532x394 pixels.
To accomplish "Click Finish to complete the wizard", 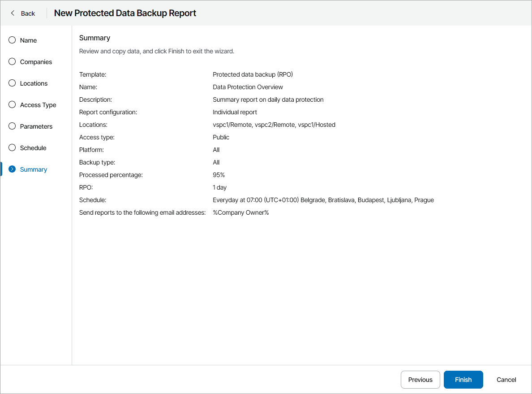I will 463,380.
